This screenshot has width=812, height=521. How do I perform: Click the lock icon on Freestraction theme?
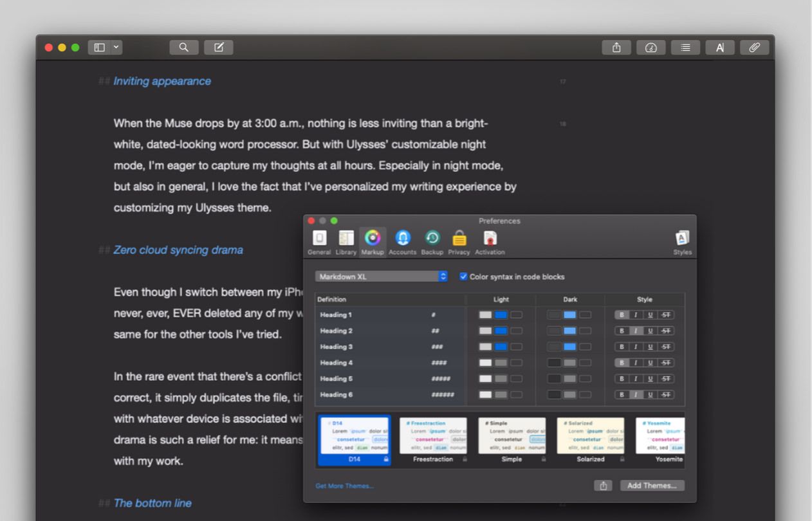pyautogui.click(x=465, y=459)
